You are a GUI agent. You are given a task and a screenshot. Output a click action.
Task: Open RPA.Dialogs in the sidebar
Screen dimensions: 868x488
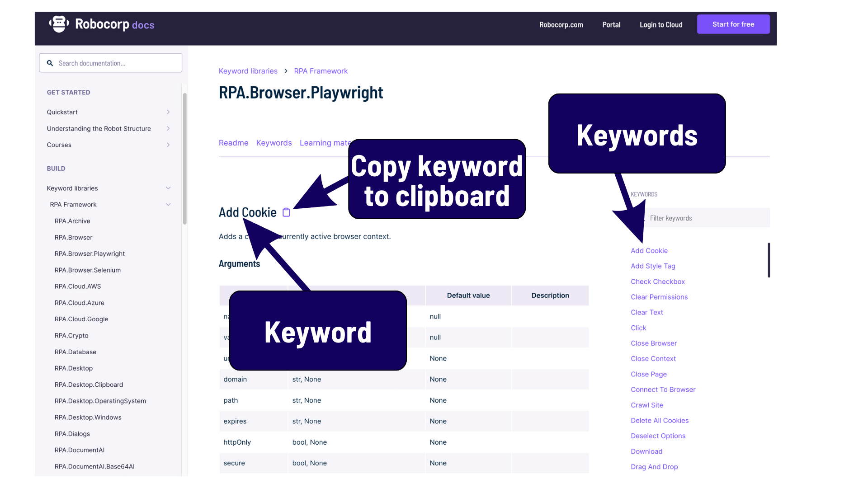pos(72,434)
